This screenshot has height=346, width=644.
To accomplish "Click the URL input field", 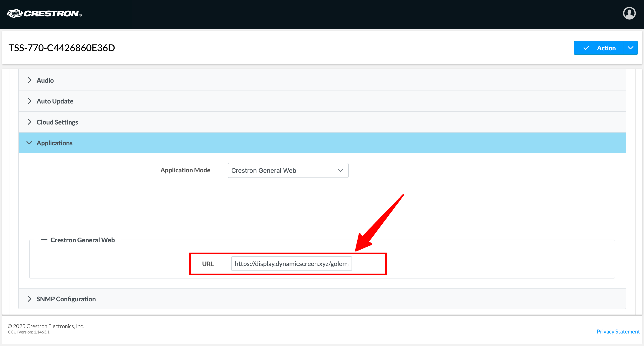I will coord(291,264).
